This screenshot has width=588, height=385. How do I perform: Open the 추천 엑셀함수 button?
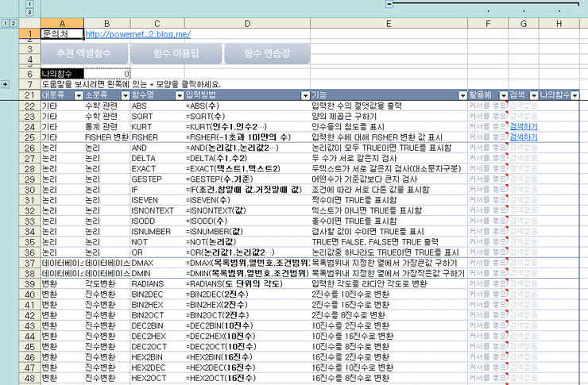[84, 53]
